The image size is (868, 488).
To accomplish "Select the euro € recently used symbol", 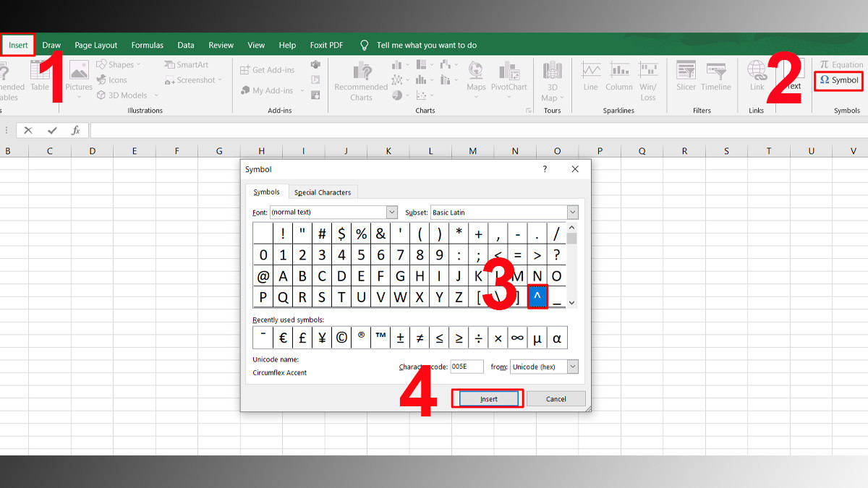I will tap(283, 338).
